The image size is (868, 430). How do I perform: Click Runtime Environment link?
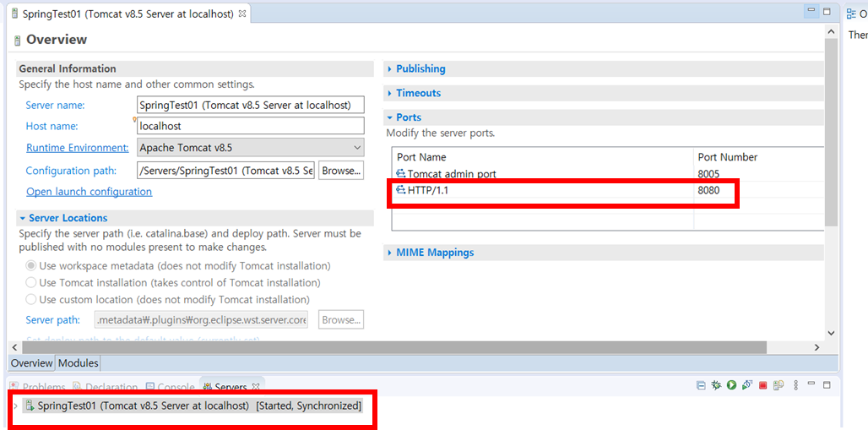coord(78,148)
